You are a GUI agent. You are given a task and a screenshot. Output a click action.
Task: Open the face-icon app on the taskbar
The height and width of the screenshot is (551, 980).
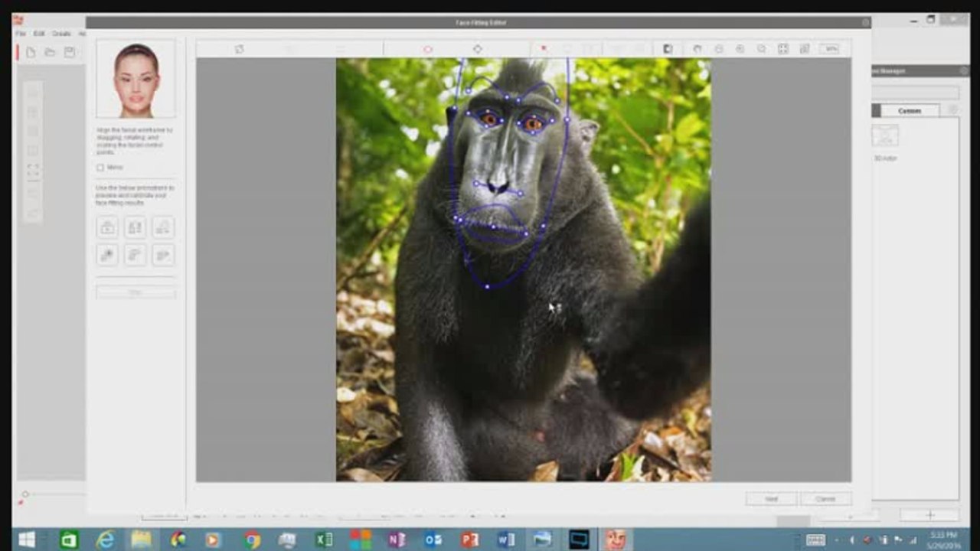click(615, 540)
